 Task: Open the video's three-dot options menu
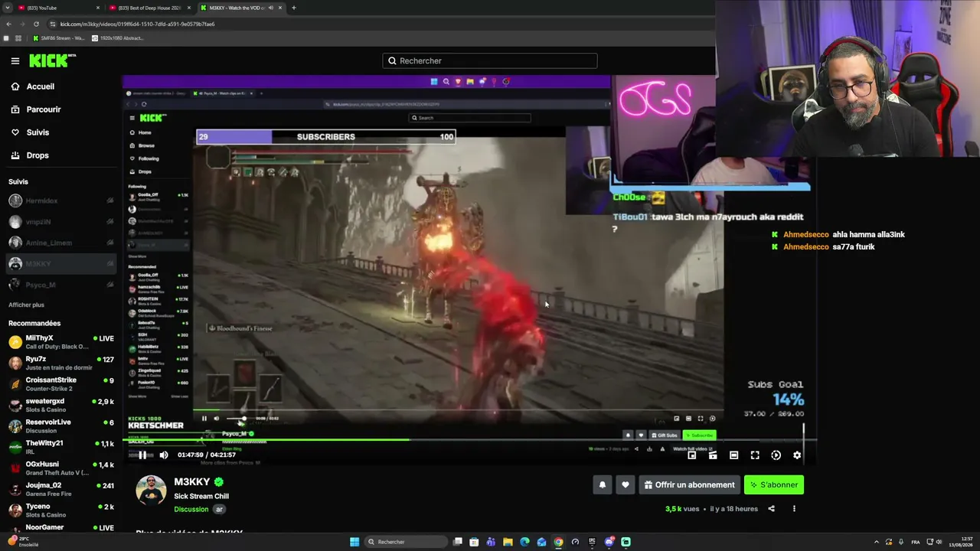coord(794,509)
